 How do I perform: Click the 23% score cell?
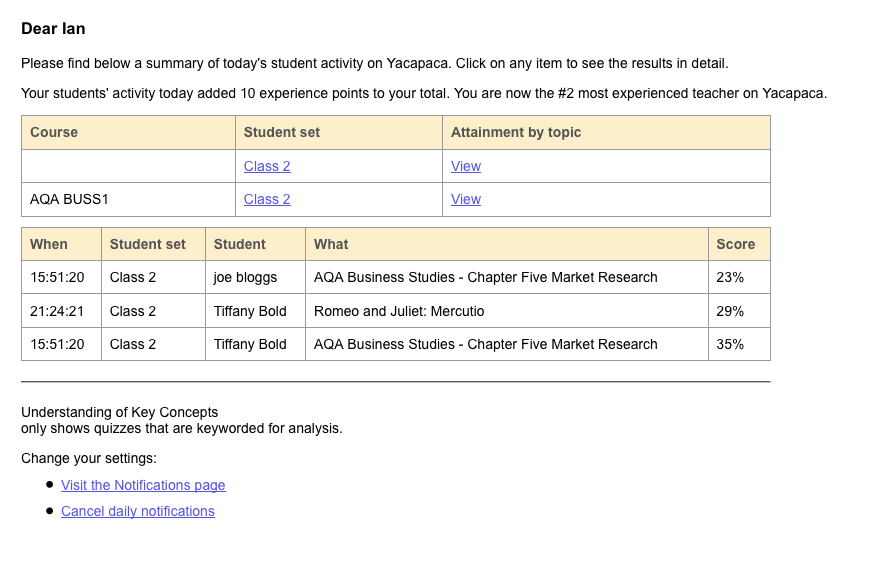[x=730, y=277]
